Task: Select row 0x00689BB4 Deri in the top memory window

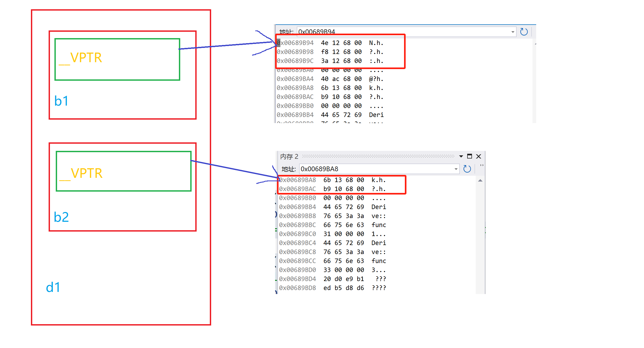Action: [330, 115]
